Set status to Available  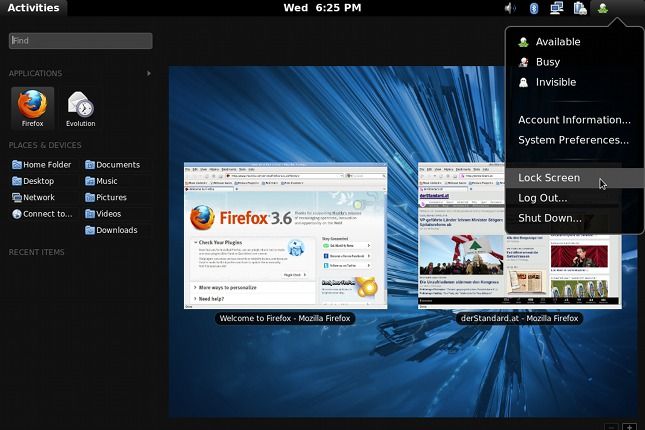tap(575, 42)
